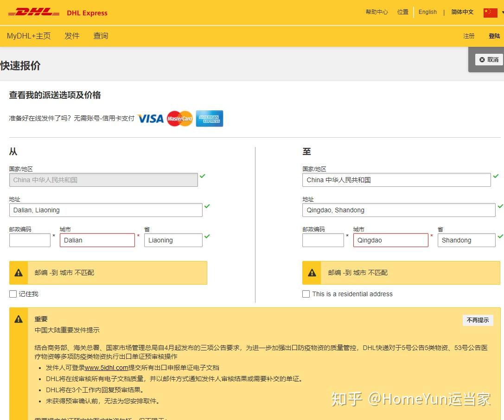504x420 pixels.
Task: Click the origin country field China
Action: click(103, 180)
